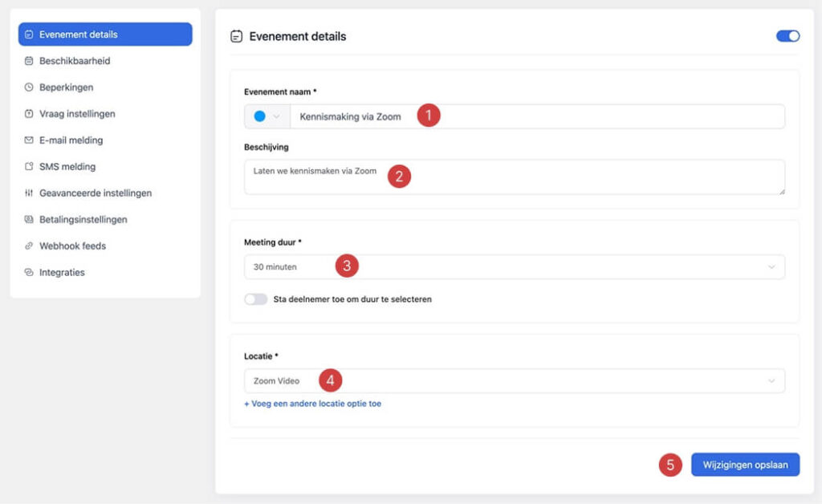Open the Evenement details section
The image size is (822, 504).
[x=105, y=34]
